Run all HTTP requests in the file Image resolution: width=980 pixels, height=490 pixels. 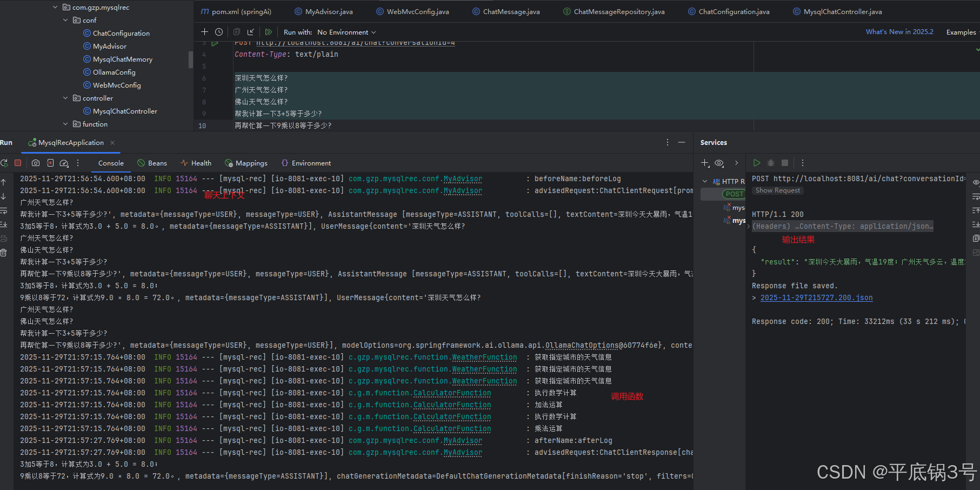click(269, 32)
